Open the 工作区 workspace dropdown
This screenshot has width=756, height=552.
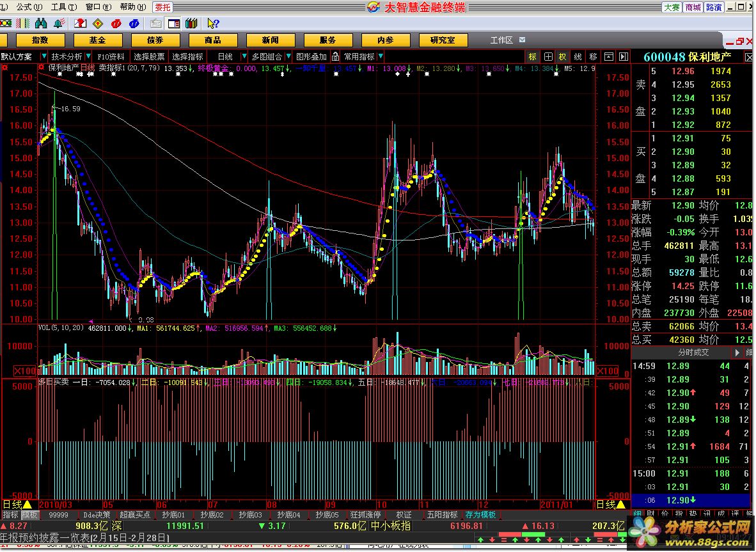[x=522, y=40]
